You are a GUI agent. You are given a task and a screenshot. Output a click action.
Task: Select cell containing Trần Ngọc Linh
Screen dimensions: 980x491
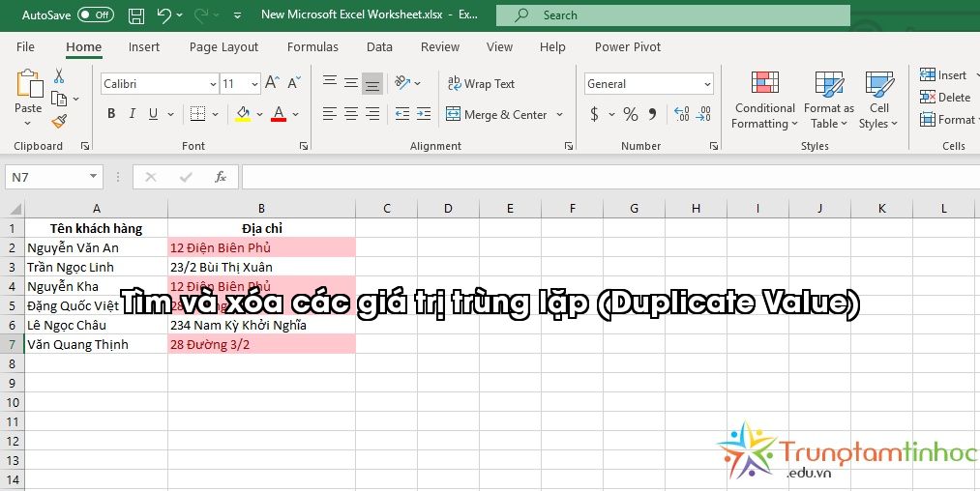96,267
